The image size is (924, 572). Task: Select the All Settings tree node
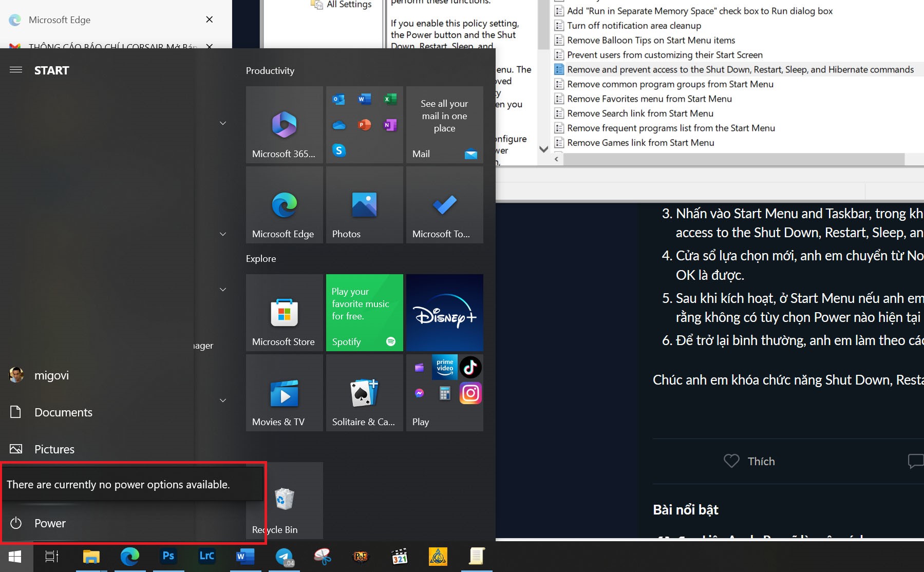click(x=349, y=5)
